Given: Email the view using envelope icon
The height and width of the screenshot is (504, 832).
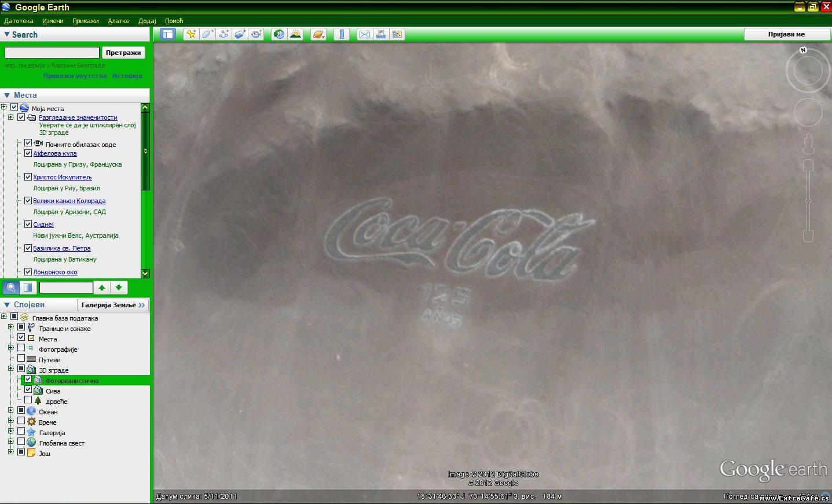Looking at the screenshot, I should click(x=364, y=34).
